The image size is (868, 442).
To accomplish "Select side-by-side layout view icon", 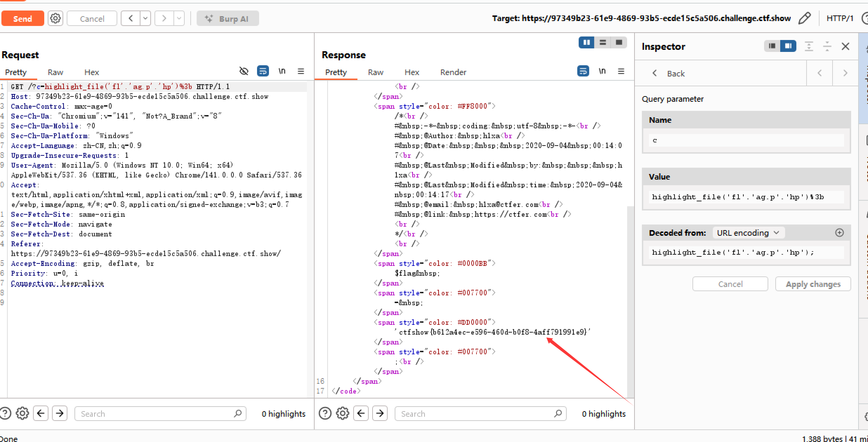I will (x=586, y=42).
